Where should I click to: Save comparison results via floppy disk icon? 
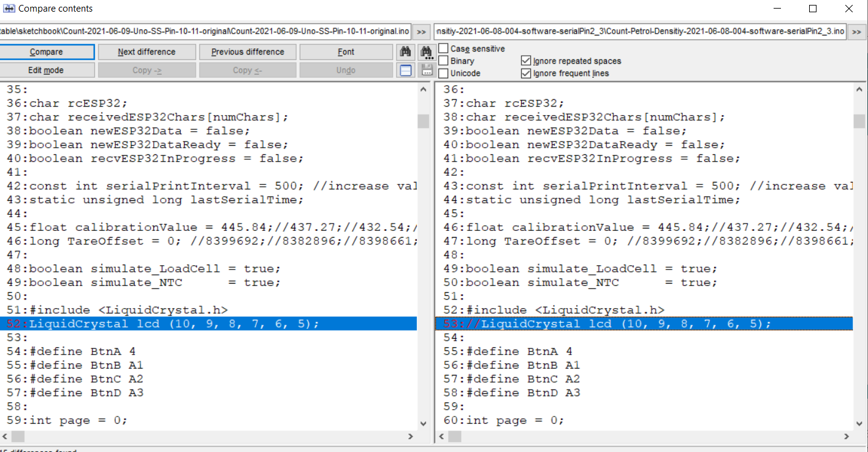427,69
